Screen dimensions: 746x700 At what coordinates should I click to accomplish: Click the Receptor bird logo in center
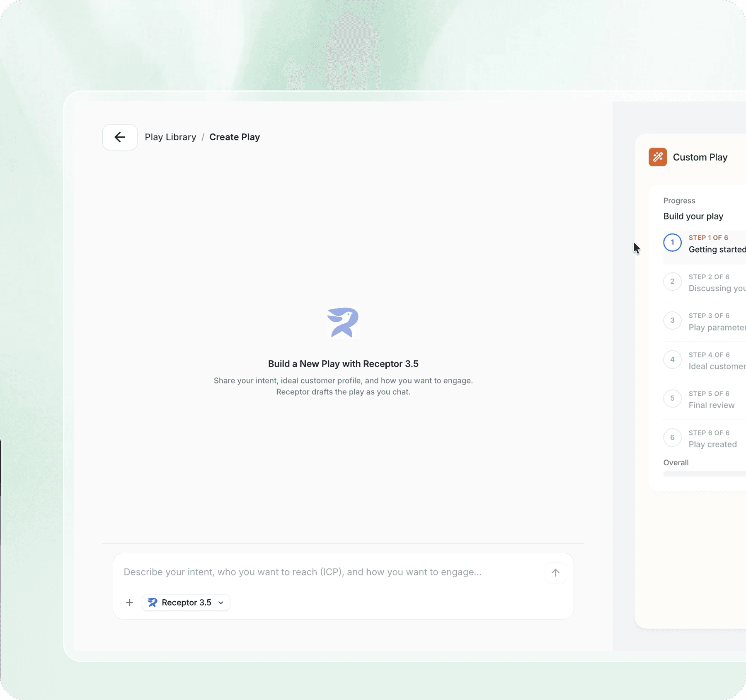343,323
